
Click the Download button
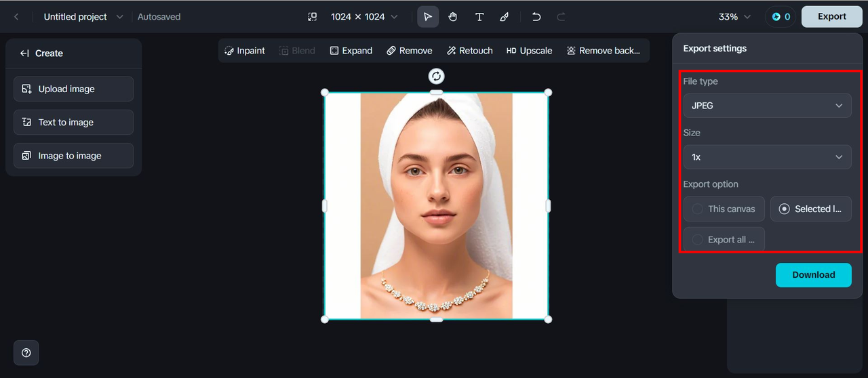coord(813,275)
